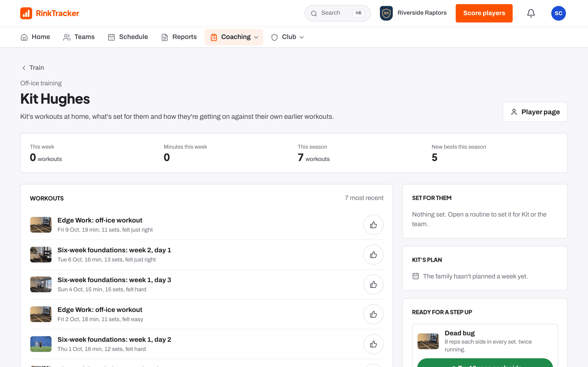Click the Score players button

click(x=484, y=13)
